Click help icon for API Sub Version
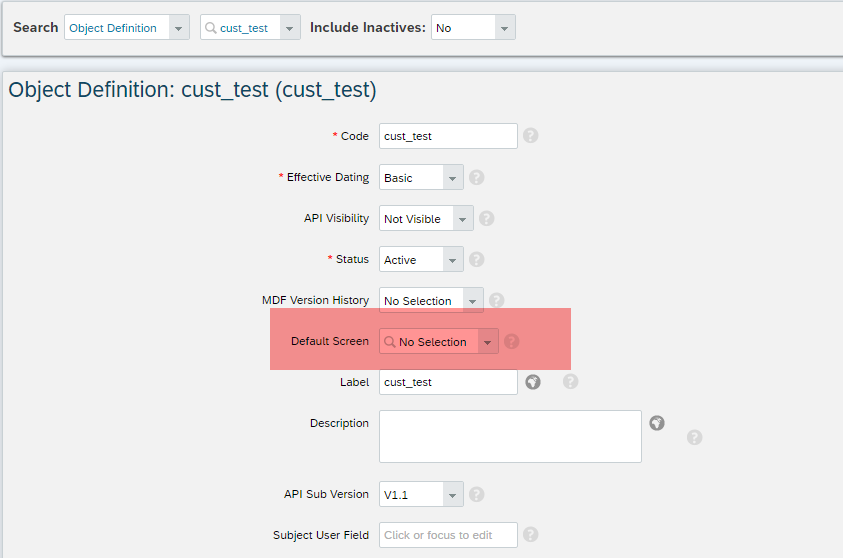 pyautogui.click(x=476, y=494)
